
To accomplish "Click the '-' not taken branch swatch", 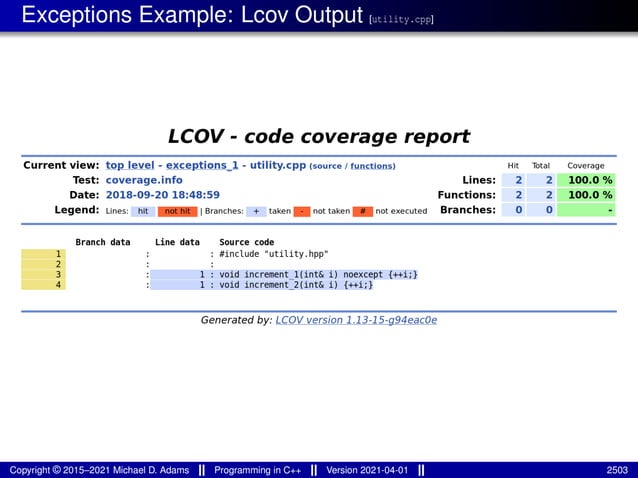I will coord(302,211).
